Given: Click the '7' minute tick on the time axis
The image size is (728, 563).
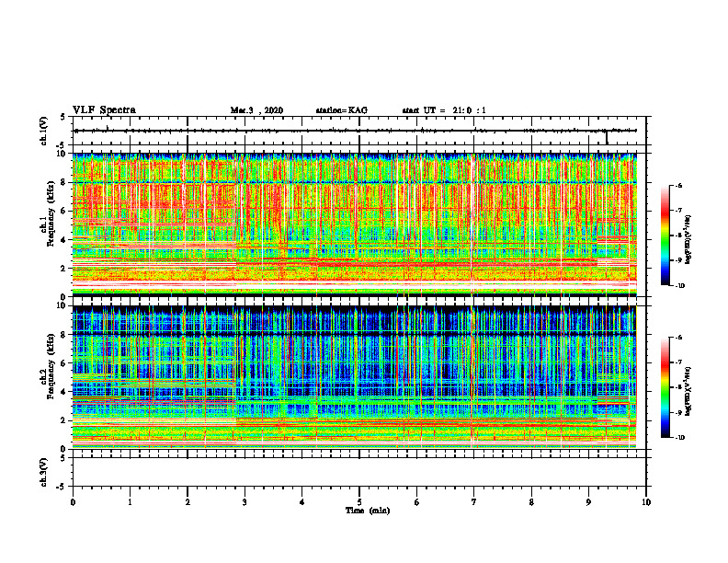Looking at the screenshot, I should pyautogui.click(x=474, y=502).
